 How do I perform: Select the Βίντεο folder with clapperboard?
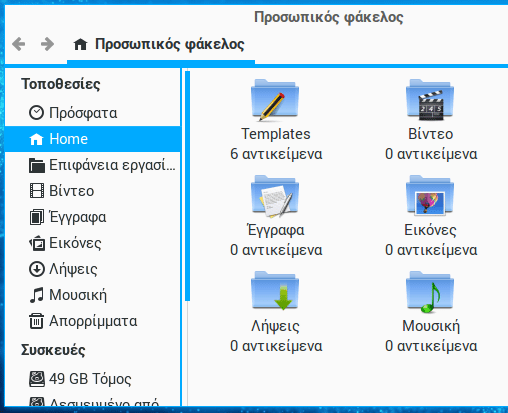430,99
